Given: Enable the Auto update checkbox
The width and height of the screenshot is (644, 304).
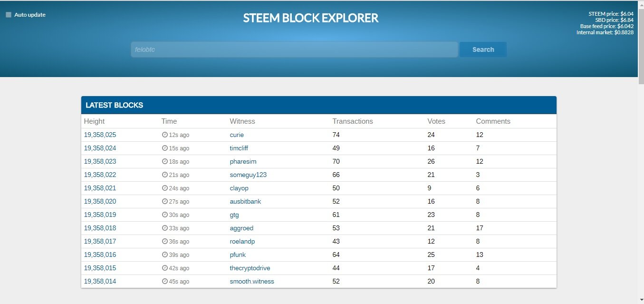Looking at the screenshot, I should click(9, 15).
